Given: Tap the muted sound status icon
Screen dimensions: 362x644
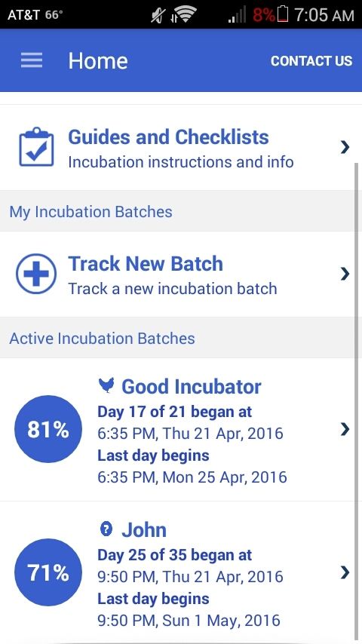Looking at the screenshot, I should click(x=158, y=15).
